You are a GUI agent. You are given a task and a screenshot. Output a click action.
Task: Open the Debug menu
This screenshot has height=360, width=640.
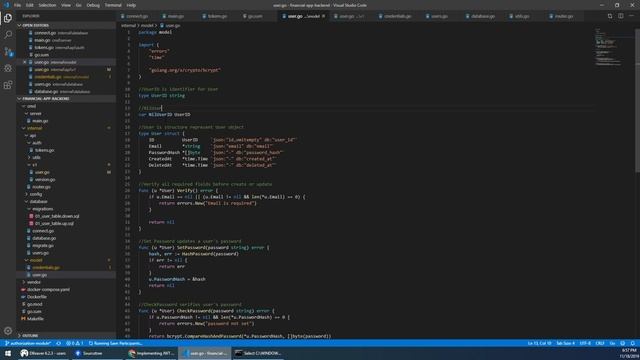click(93, 5)
